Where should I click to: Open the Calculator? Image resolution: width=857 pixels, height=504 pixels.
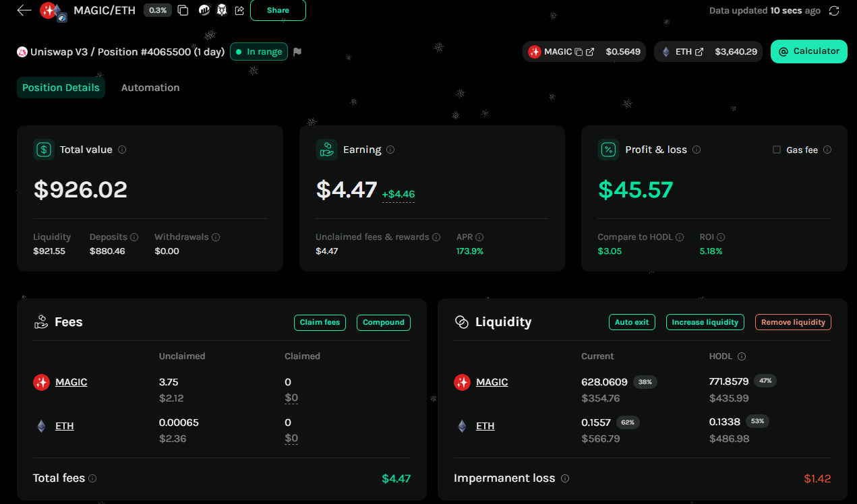coord(809,51)
